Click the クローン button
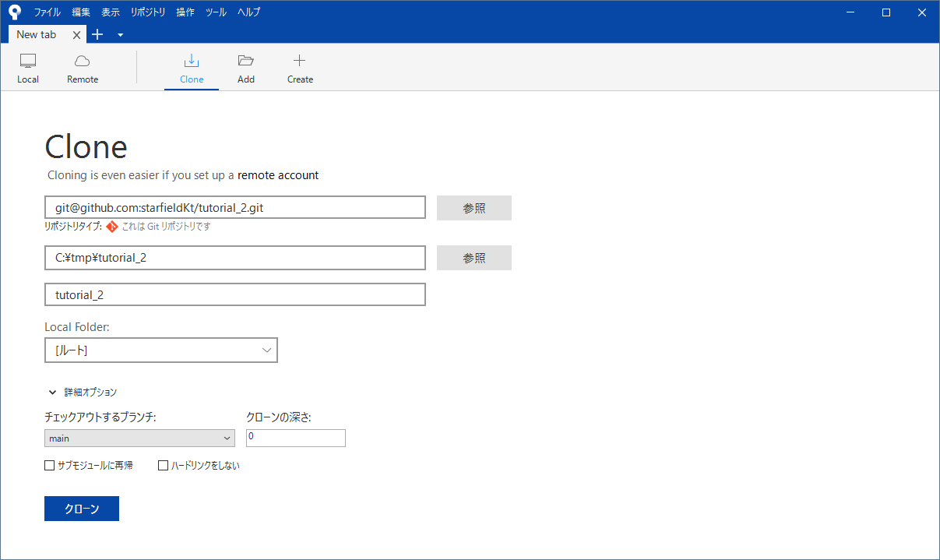The width and height of the screenshot is (940, 560). point(82,509)
